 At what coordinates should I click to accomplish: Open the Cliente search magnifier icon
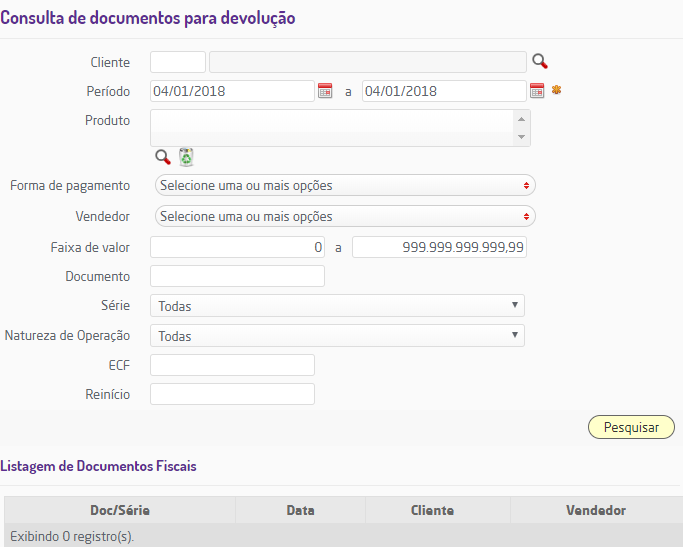(540, 61)
